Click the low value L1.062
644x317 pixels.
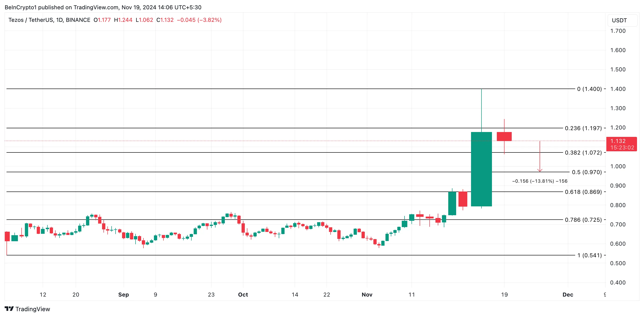pyautogui.click(x=144, y=20)
